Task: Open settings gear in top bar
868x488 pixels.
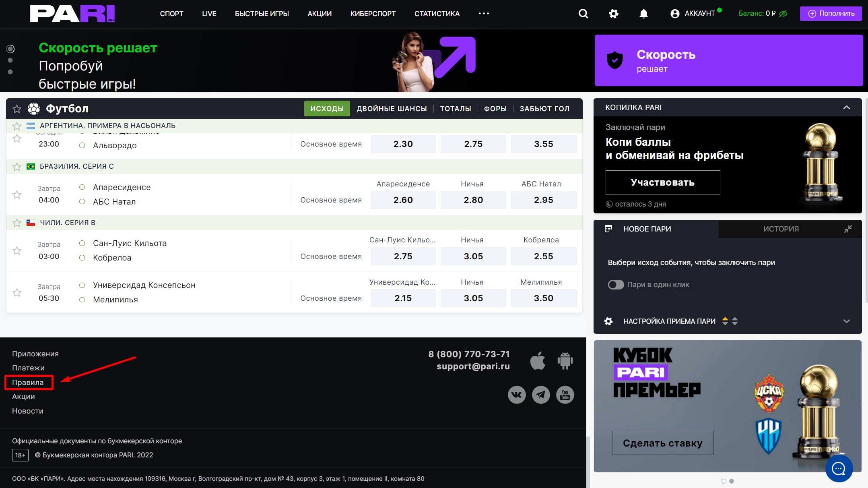Action: 613,14
